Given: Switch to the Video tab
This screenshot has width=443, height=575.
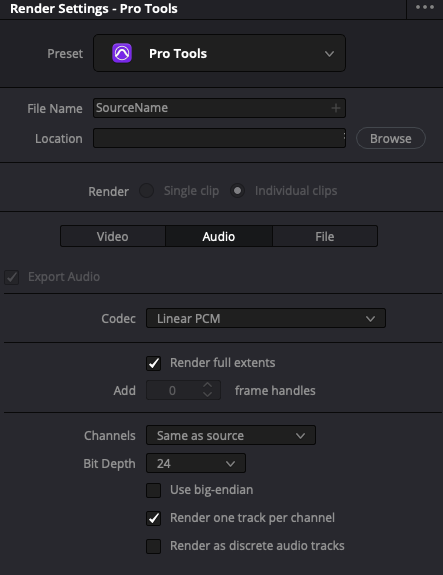Looking at the screenshot, I should [x=113, y=236].
